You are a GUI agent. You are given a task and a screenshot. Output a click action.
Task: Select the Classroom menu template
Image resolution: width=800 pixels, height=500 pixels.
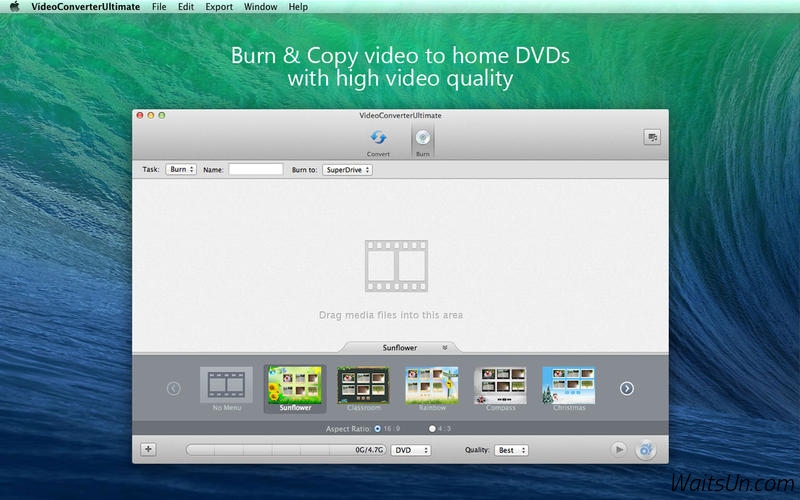point(363,389)
